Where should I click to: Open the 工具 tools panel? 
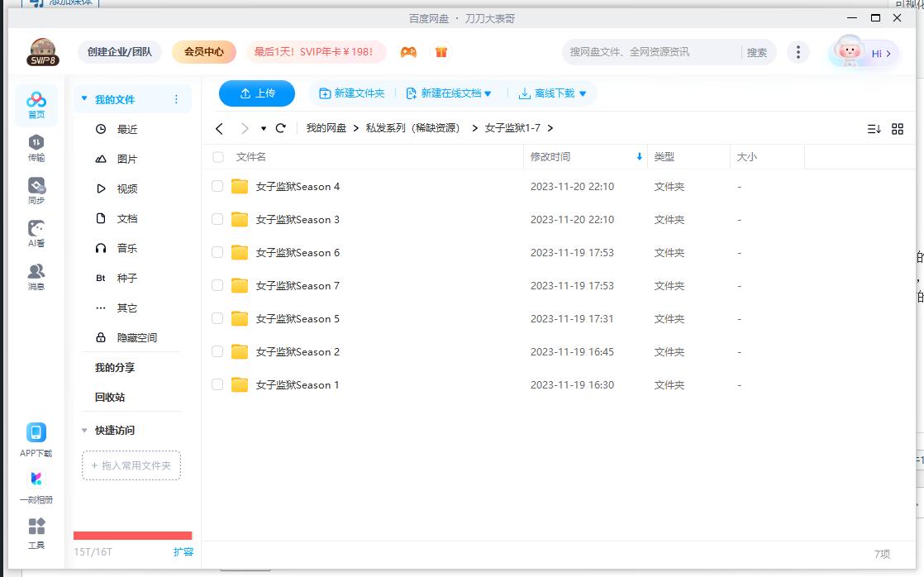[x=36, y=533]
